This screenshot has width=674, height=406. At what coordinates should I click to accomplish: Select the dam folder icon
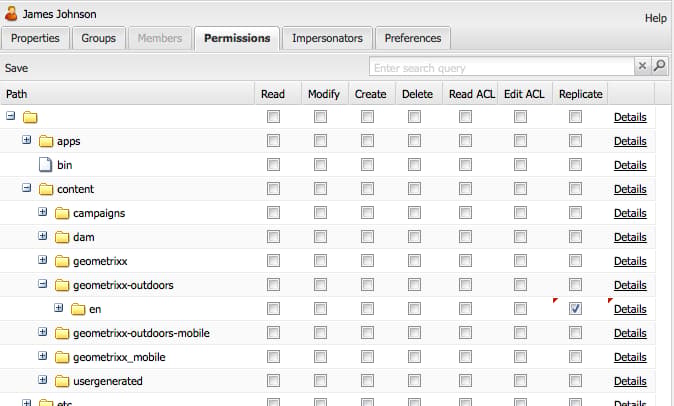(62, 237)
